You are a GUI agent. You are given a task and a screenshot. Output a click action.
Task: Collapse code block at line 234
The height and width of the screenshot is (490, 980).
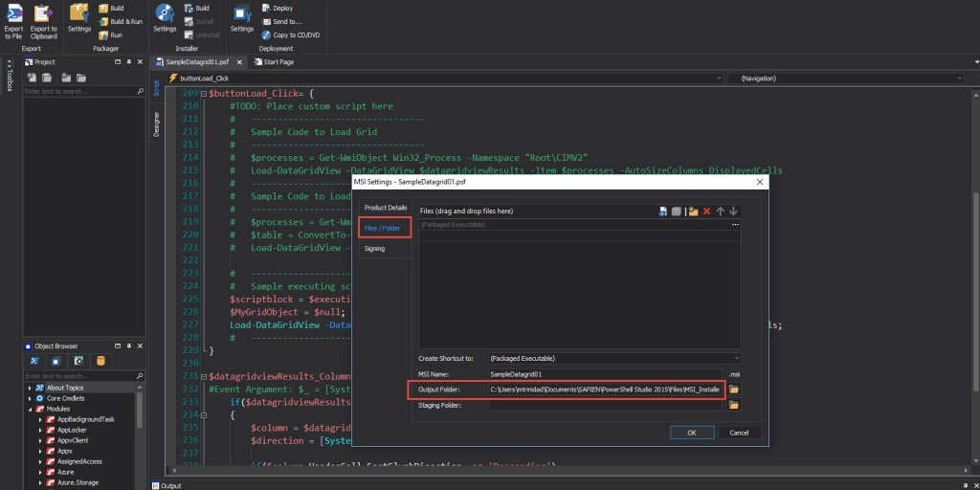tap(204, 414)
